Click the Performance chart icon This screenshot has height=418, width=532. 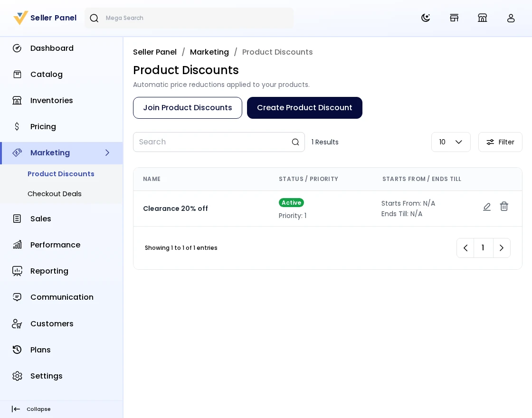17,245
